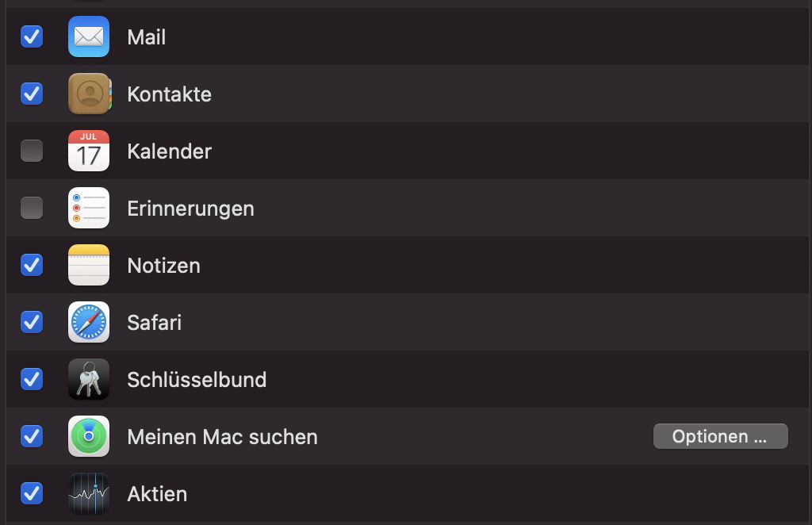812x525 pixels.
Task: Uncheck the Mail sync checkbox
Action: pyautogui.click(x=32, y=36)
